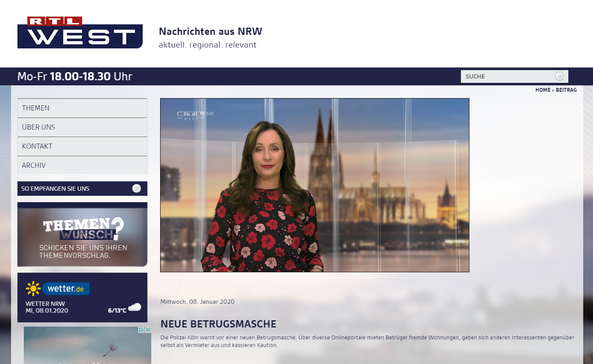Click the 6/13°C temperature reading

117,310
